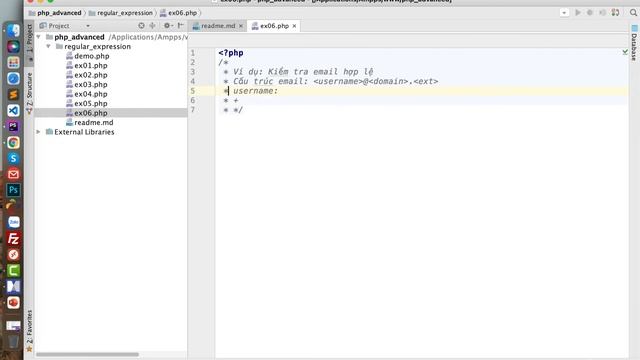640x360 pixels.
Task: Open Project panel settings gear
Action: [167, 26]
